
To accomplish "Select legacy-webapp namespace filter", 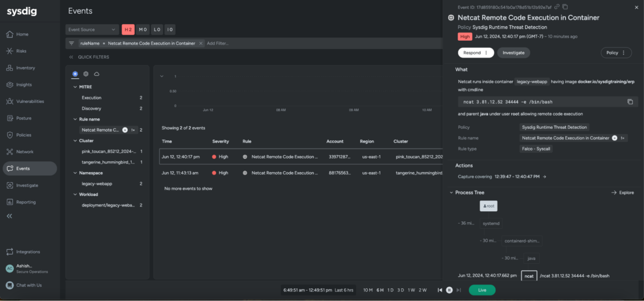I will tap(96, 184).
